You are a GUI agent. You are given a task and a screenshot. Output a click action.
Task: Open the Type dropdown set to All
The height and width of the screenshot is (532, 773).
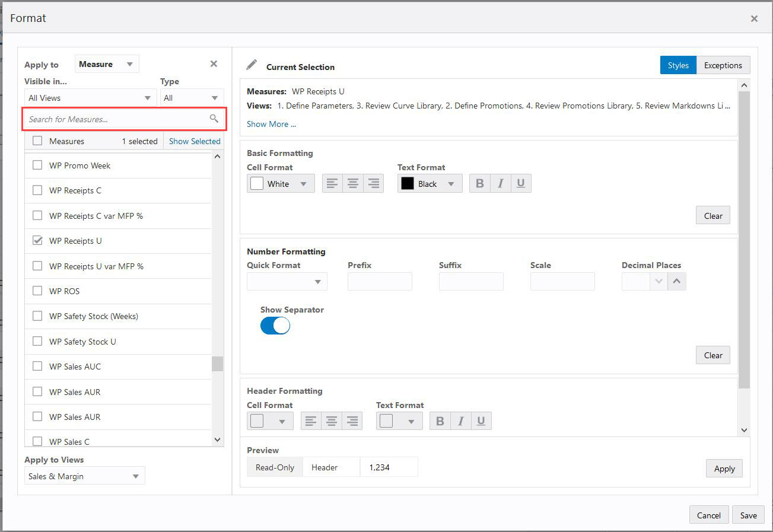point(192,98)
